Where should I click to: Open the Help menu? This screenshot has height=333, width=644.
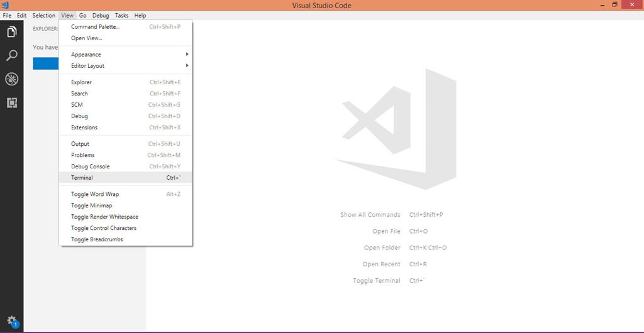[x=140, y=16]
